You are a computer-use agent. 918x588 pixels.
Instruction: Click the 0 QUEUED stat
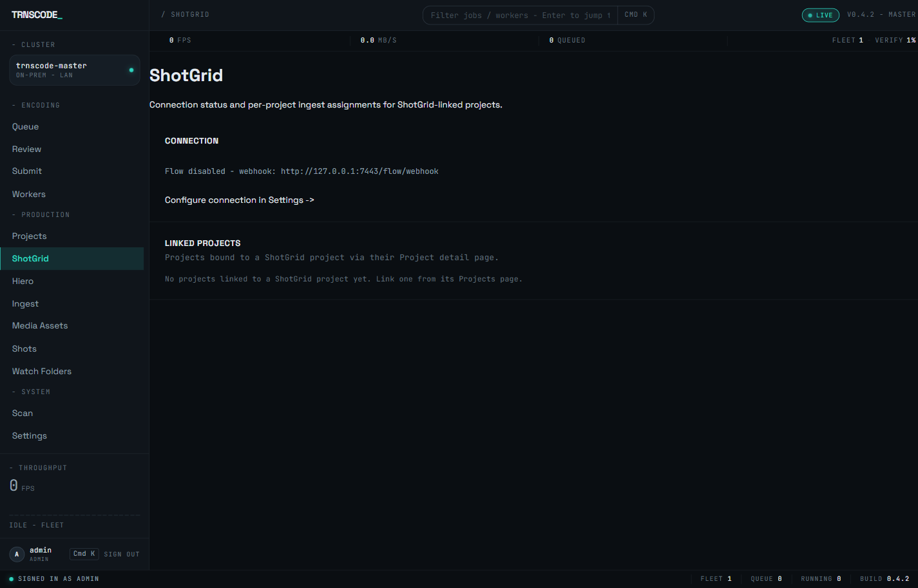[568, 41]
